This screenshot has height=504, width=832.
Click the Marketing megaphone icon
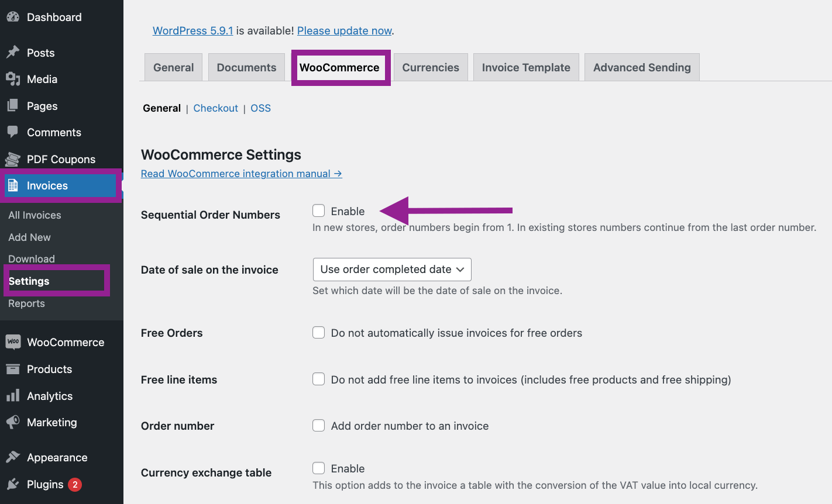[x=13, y=422]
